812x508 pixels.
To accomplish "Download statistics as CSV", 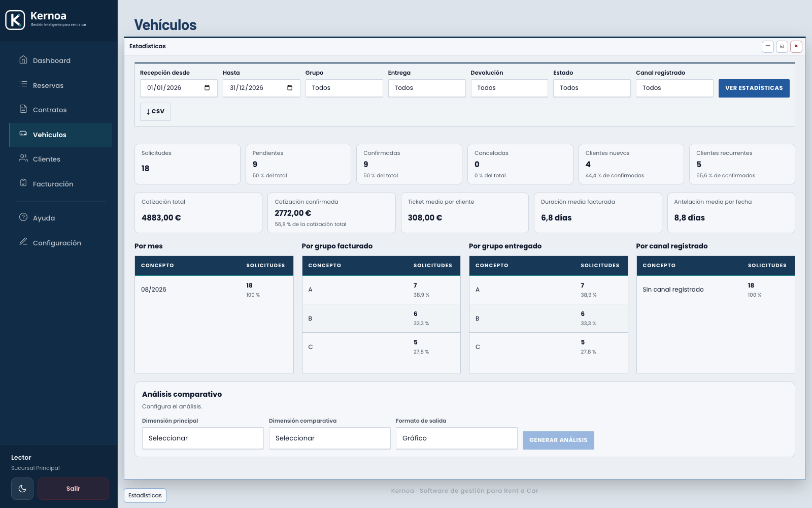I will 155,112.
